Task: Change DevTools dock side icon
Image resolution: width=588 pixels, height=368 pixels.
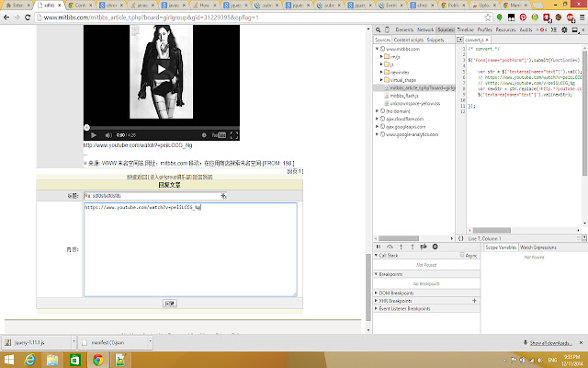Action: [x=574, y=29]
